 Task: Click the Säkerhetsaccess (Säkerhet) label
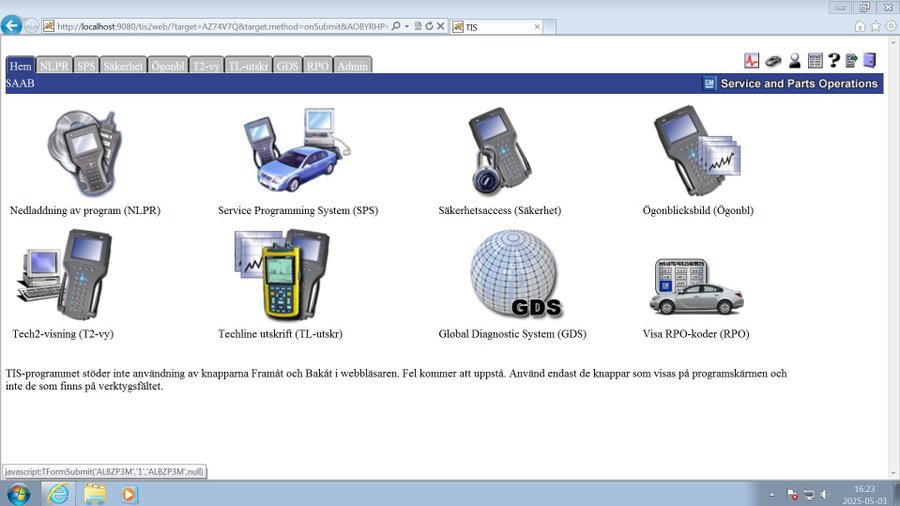(500, 211)
